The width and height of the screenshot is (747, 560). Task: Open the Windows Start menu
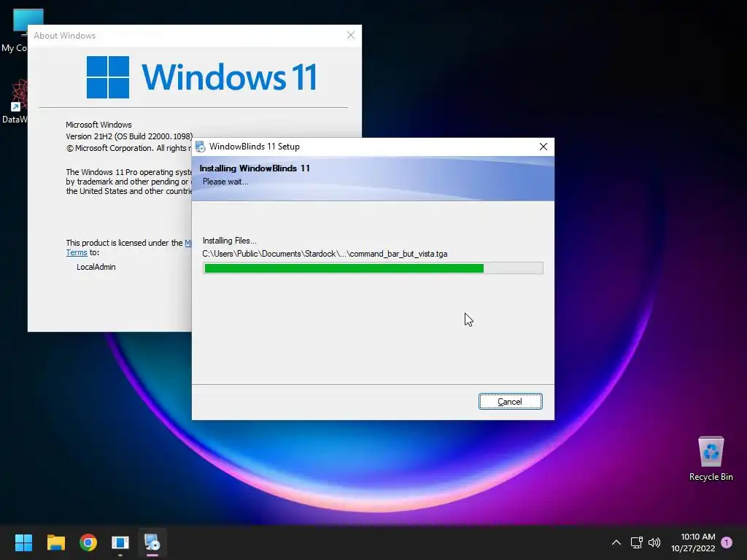[23, 542]
